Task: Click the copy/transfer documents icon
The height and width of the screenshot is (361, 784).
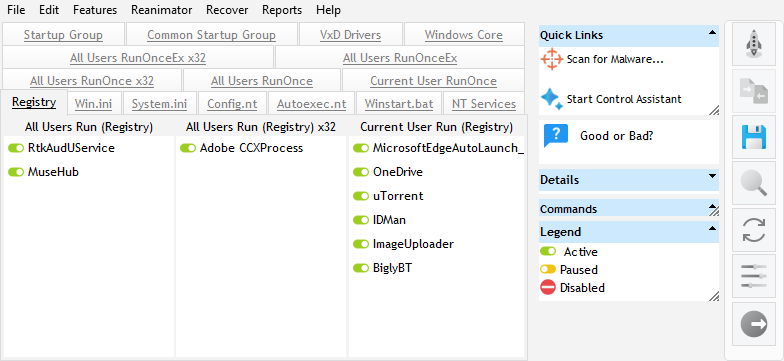Action: coord(754,91)
